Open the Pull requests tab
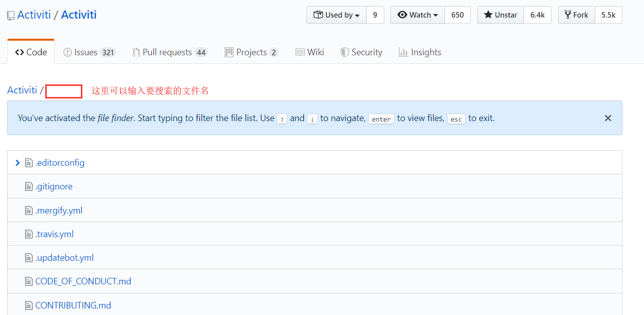Viewport: 644px width, 315px height. coord(170,52)
